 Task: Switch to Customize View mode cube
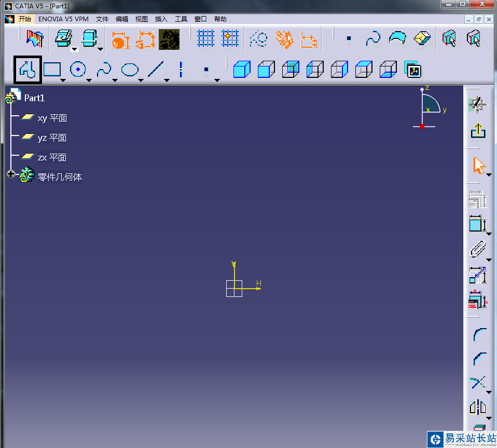tap(388, 69)
